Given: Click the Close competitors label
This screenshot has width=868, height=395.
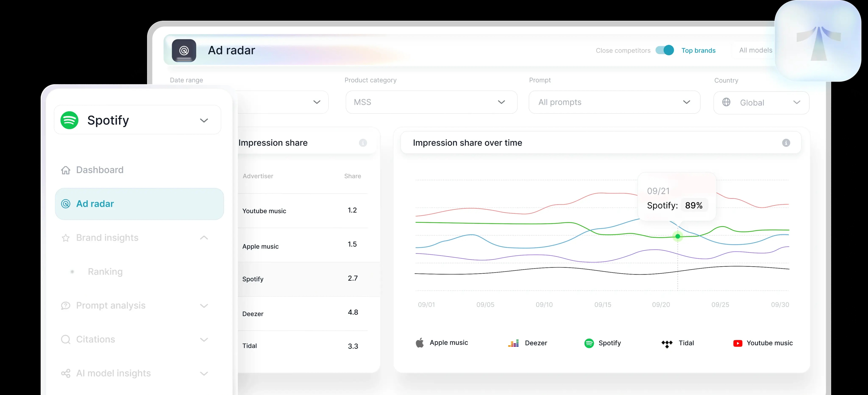Looking at the screenshot, I should point(623,51).
